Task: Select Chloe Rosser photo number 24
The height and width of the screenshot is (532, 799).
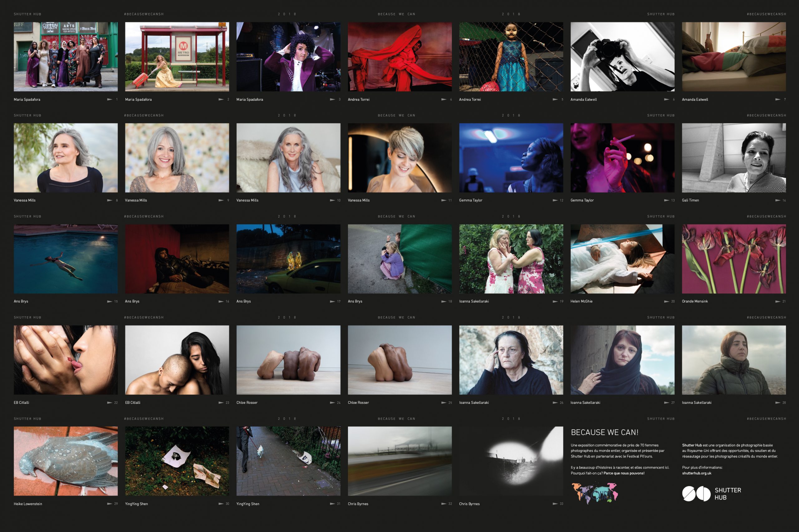Action: [288, 360]
